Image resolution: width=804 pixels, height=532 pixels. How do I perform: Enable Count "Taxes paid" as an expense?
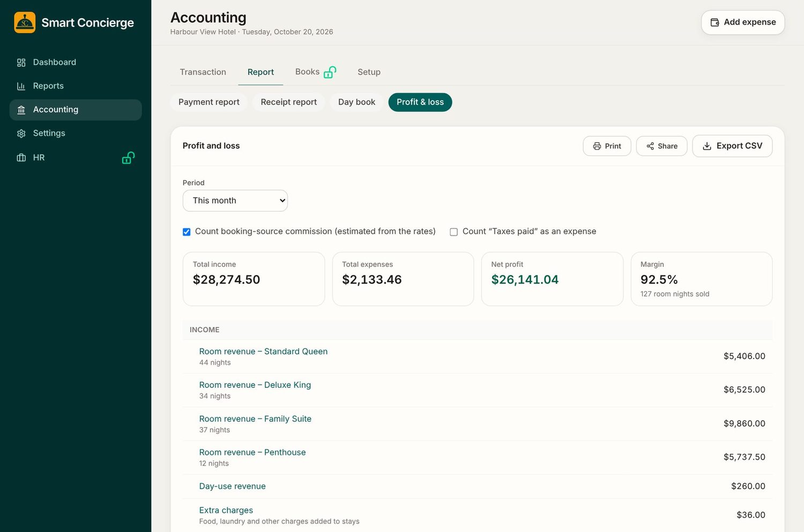(x=453, y=232)
